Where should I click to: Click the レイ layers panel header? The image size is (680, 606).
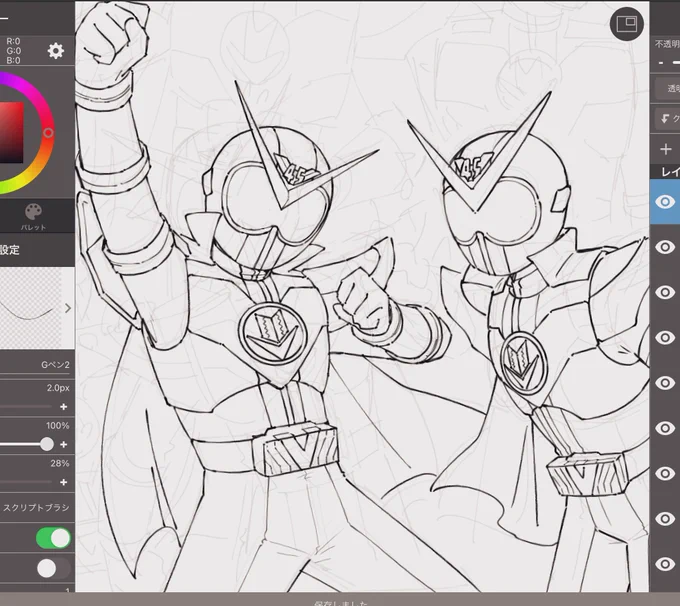point(670,172)
